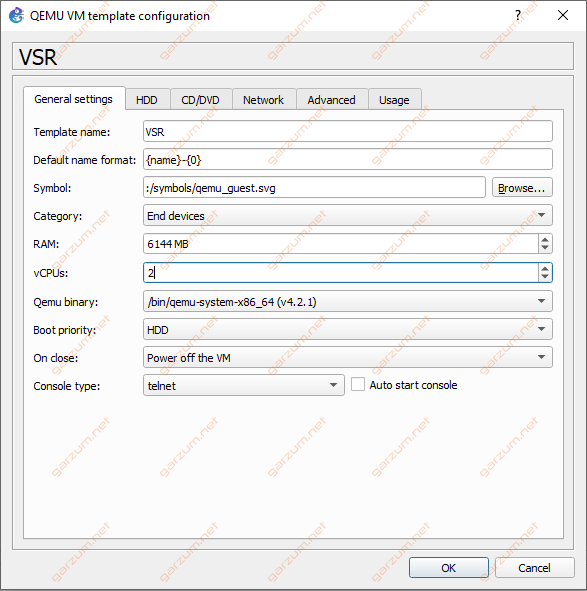The width and height of the screenshot is (587, 591).
Task: Browse for a symbol file
Action: (x=522, y=187)
